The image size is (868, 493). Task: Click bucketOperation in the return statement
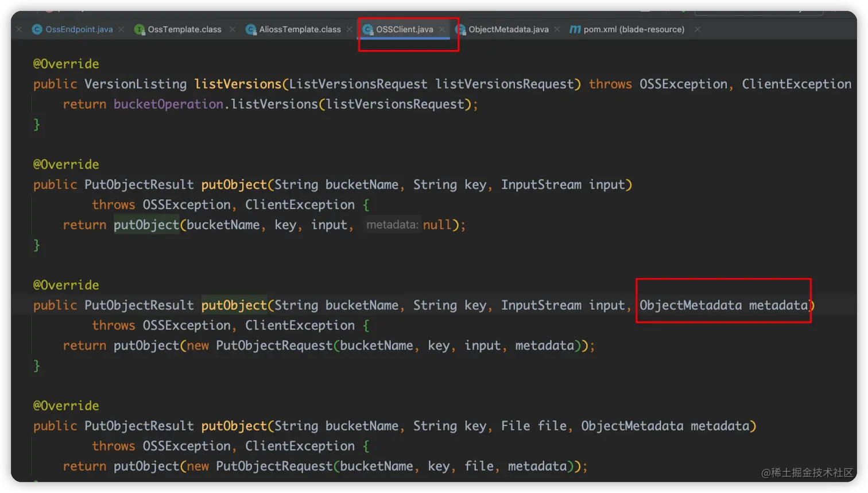coord(168,104)
